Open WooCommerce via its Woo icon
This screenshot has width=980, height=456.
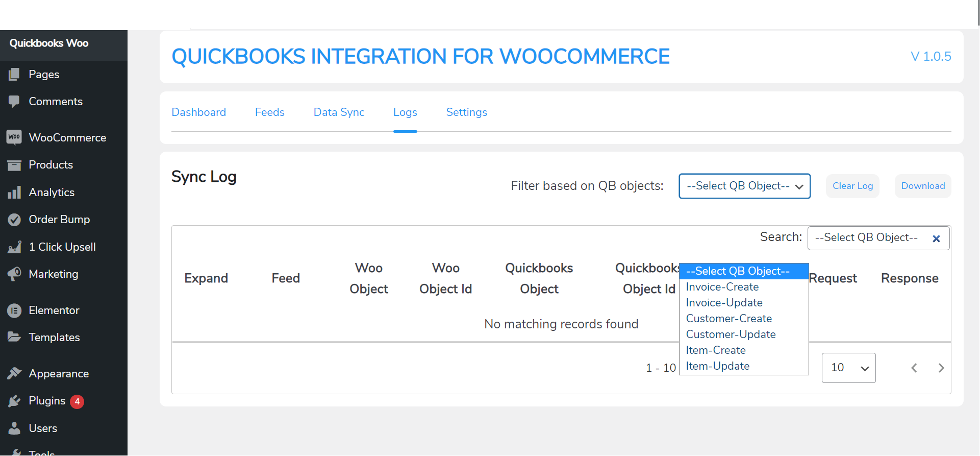(14, 137)
